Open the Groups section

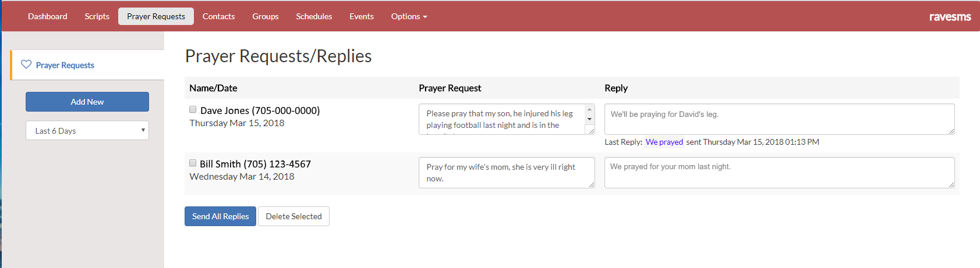pos(266,16)
